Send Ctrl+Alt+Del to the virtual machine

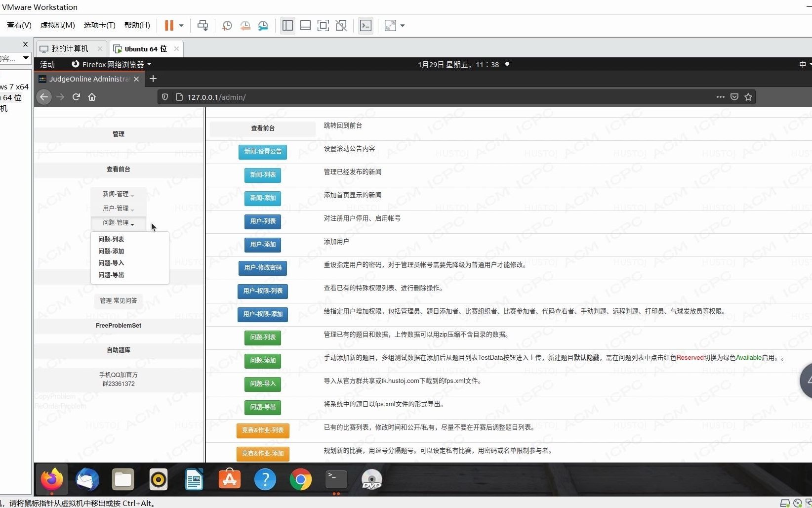(203, 25)
